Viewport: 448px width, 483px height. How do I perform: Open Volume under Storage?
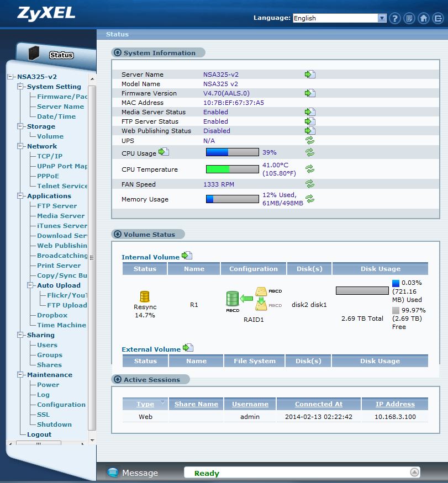coord(50,136)
